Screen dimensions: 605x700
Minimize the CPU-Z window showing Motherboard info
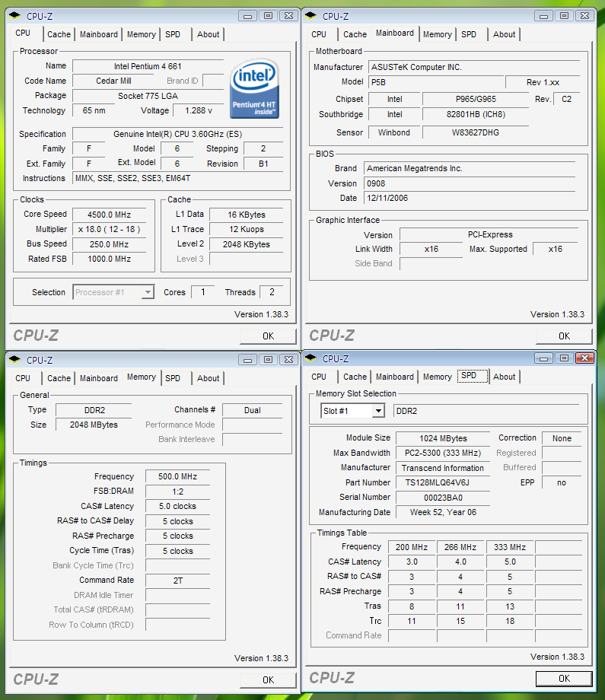544,15
